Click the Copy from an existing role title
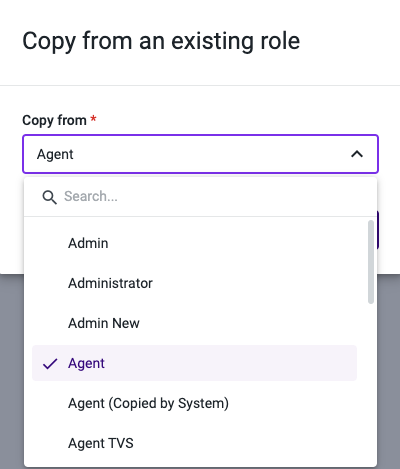The width and height of the screenshot is (400, 469). coord(161,41)
